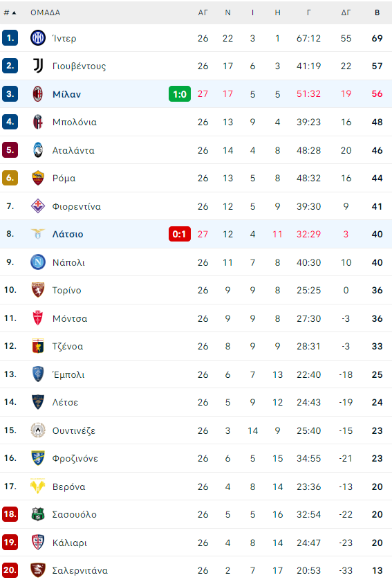392x582 pixels.
Task: Select the Σαλερνιτάνα team row
Action: click(x=196, y=570)
